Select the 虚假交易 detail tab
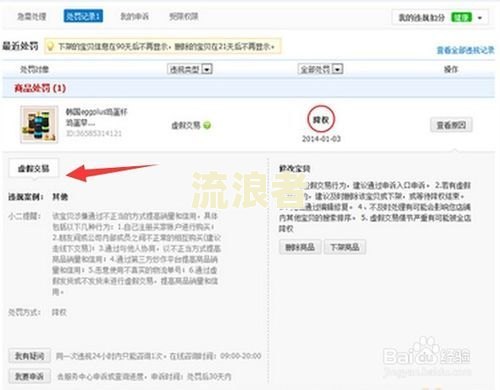 (x=34, y=169)
